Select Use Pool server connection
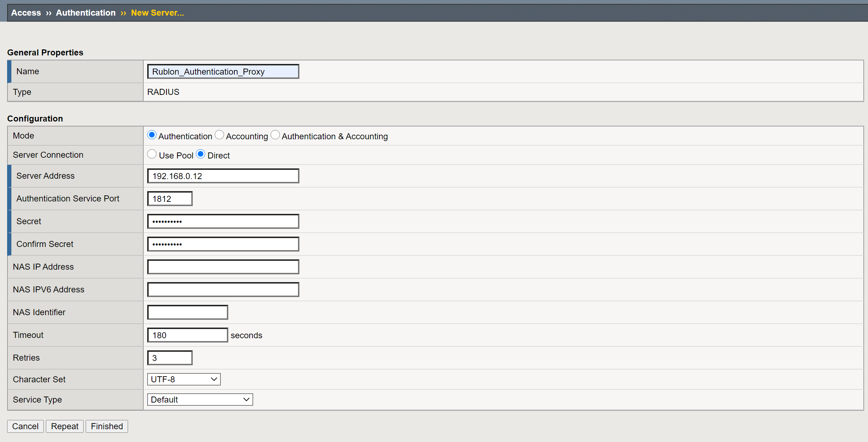868x442 pixels. click(x=152, y=154)
